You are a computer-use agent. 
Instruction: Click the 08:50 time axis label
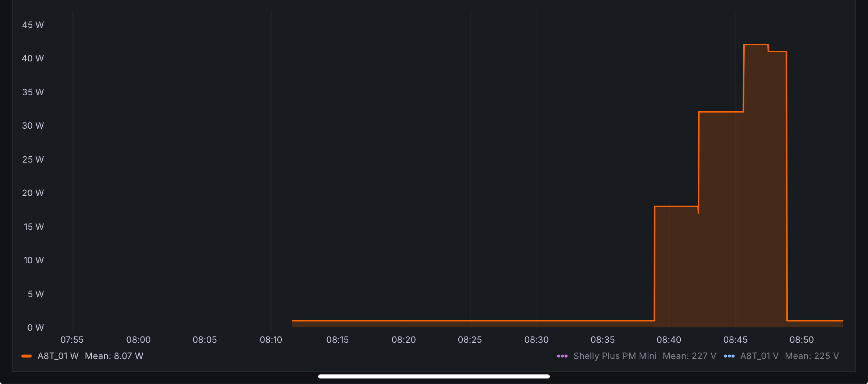802,340
